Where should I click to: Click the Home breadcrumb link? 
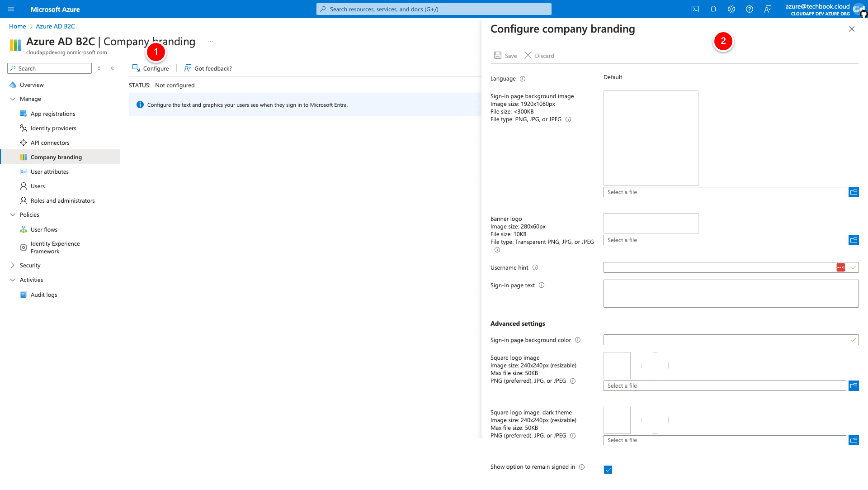[x=17, y=26]
